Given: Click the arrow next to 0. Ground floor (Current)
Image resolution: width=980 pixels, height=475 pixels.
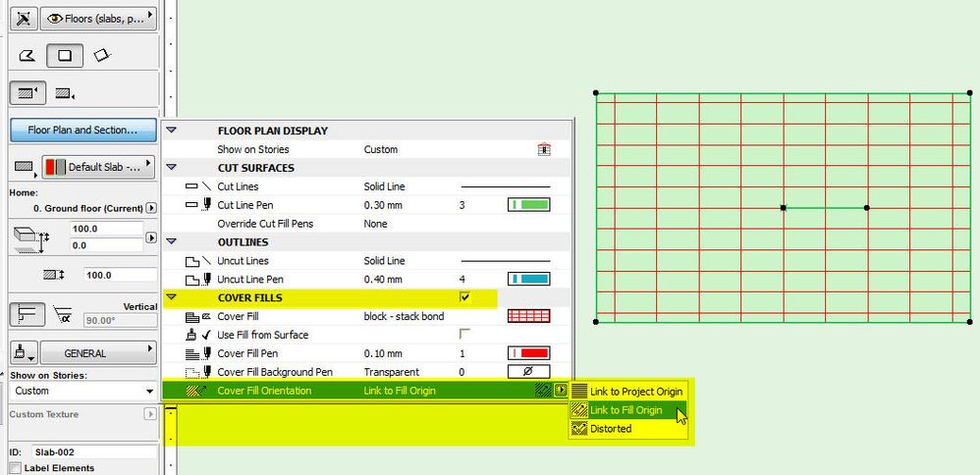Looking at the screenshot, I should [150, 207].
